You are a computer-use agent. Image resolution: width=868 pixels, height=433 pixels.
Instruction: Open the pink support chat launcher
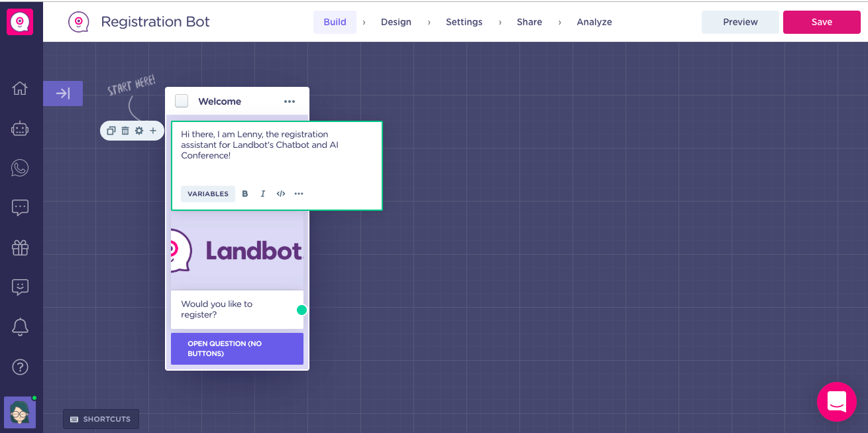tap(837, 402)
